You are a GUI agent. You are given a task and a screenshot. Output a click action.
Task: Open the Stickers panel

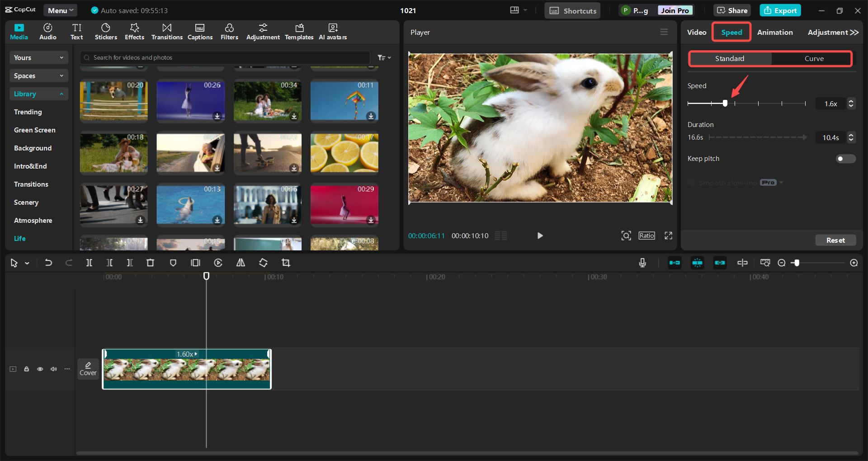[x=106, y=32]
